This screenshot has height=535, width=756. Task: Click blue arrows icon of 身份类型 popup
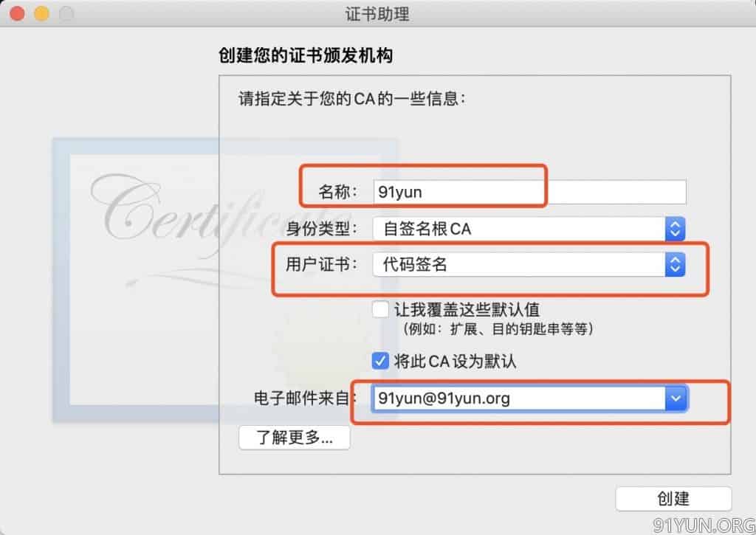[x=675, y=229]
